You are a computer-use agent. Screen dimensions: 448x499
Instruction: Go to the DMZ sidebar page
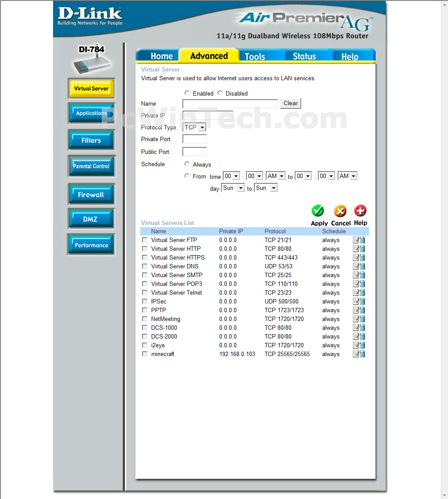tap(91, 219)
